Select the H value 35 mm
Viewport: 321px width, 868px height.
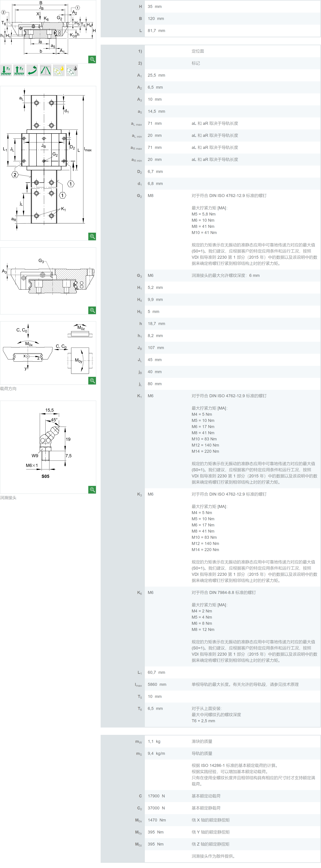pyautogui.click(x=154, y=6)
